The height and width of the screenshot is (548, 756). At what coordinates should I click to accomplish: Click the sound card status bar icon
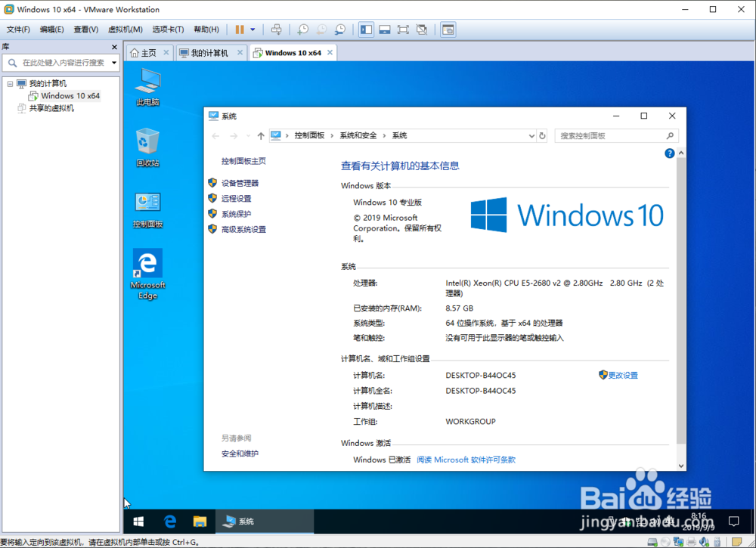pos(705,542)
